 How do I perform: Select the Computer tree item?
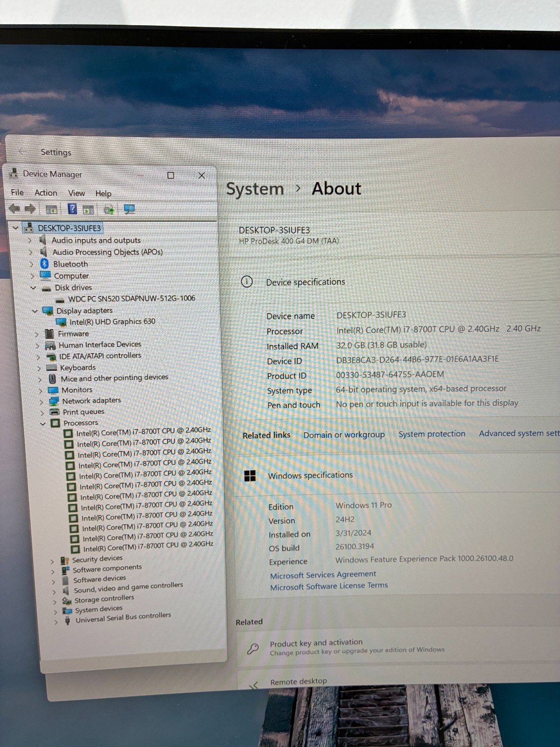(71, 276)
